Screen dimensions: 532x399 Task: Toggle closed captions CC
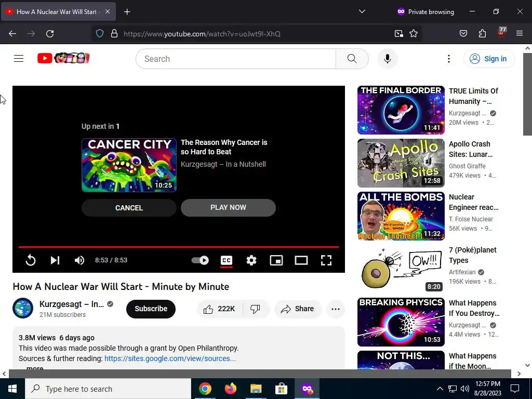pos(227,260)
